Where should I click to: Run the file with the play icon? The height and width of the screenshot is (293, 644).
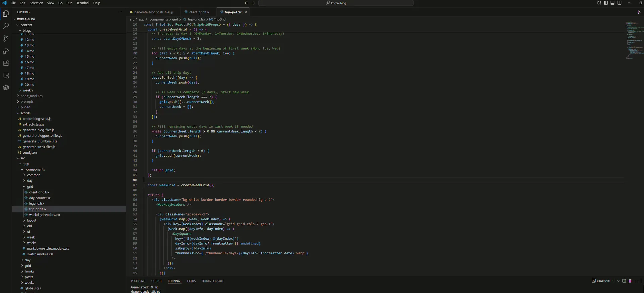pyautogui.click(x=639, y=12)
